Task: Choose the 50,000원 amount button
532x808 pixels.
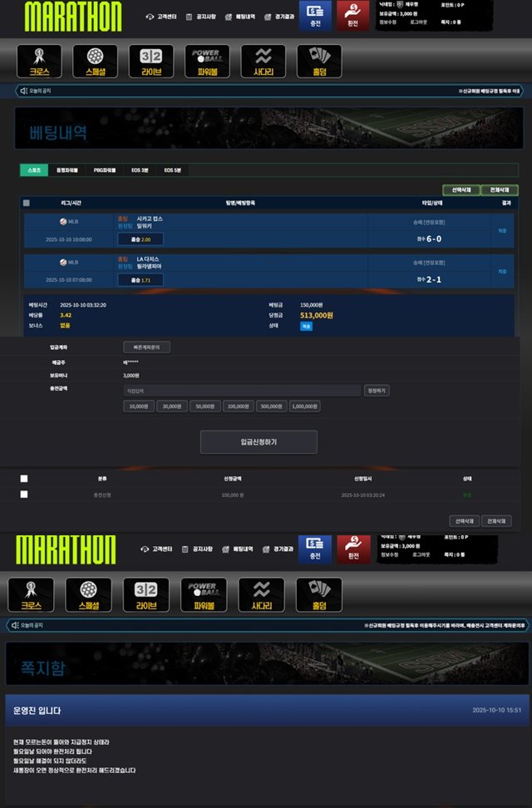Action: [x=204, y=406]
